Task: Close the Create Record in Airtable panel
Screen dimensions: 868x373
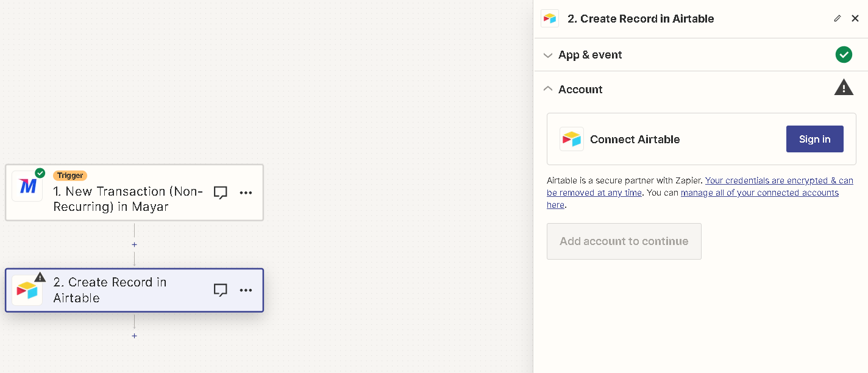Action: [855, 19]
